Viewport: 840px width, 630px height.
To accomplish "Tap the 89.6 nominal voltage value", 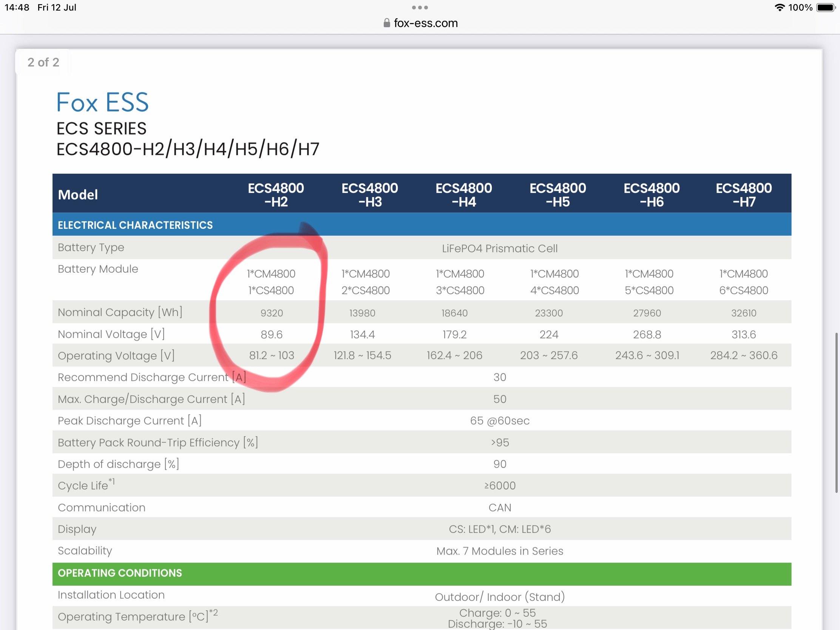I will 272,335.
